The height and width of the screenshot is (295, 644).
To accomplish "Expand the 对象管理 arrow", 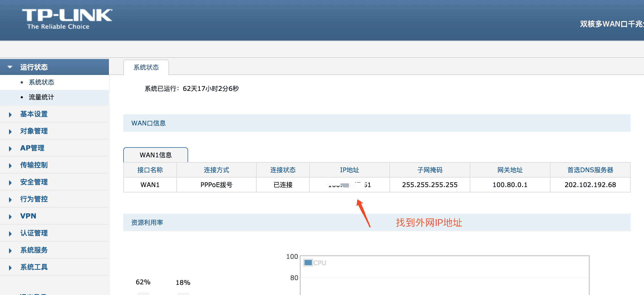I will click(x=10, y=132).
